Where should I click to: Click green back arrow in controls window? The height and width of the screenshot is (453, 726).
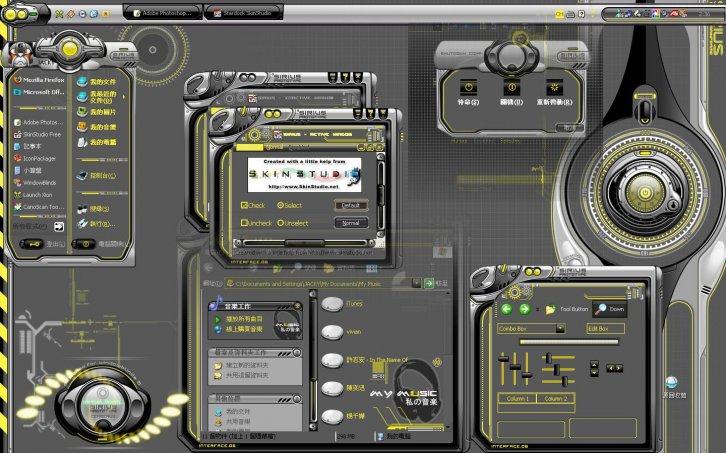507,309
